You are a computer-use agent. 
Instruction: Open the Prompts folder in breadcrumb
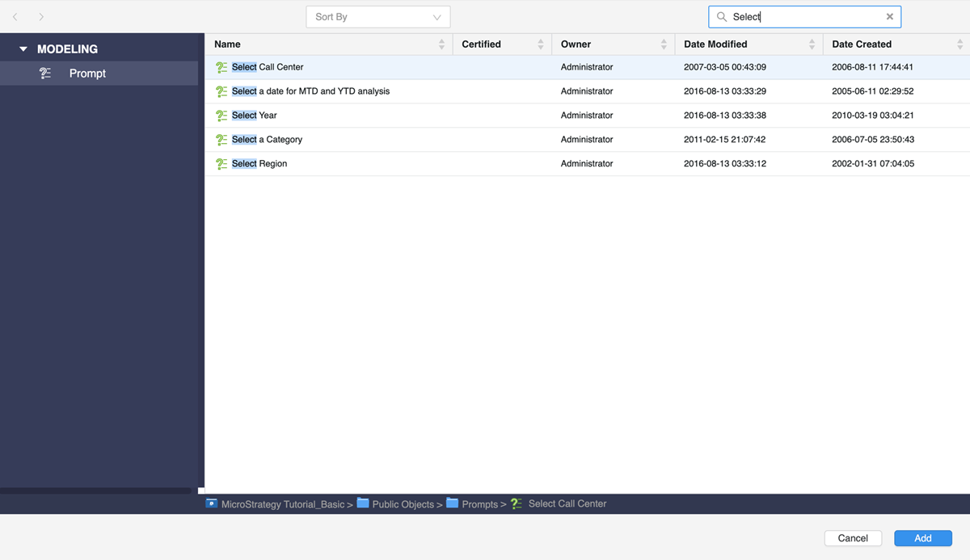[479, 504]
